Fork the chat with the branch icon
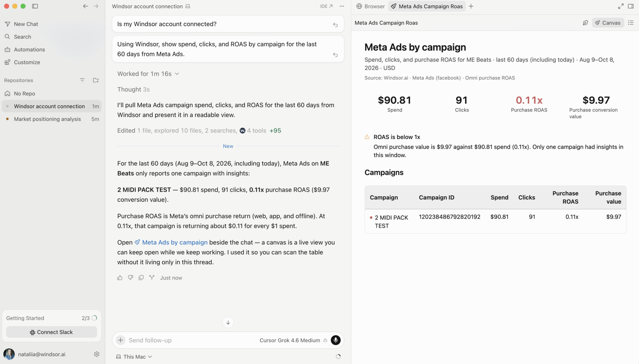 pyautogui.click(x=152, y=278)
